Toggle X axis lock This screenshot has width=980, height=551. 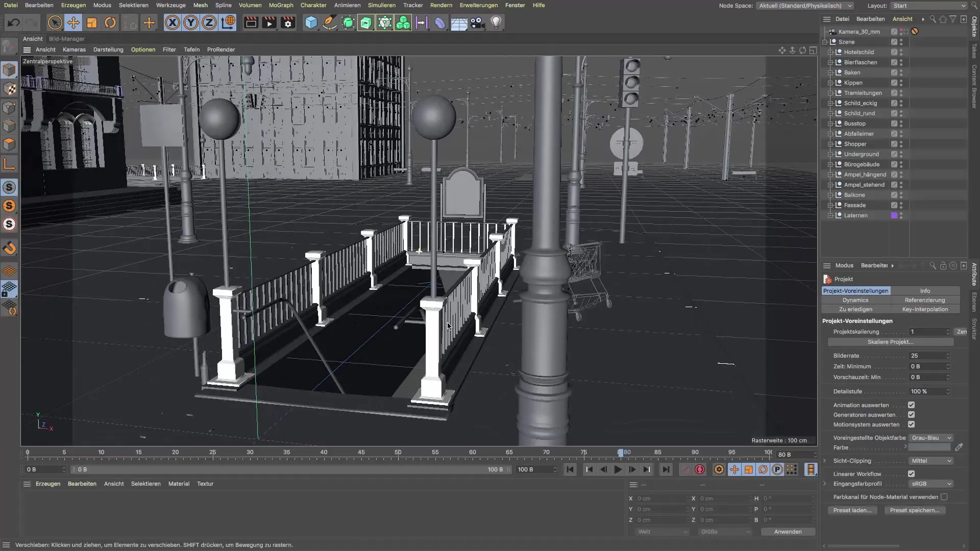point(173,23)
